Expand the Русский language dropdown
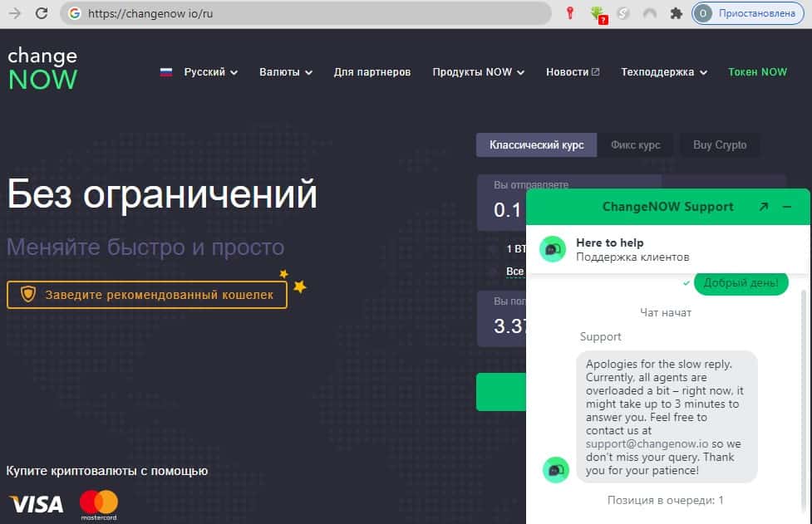The height and width of the screenshot is (524, 812). tap(211, 72)
